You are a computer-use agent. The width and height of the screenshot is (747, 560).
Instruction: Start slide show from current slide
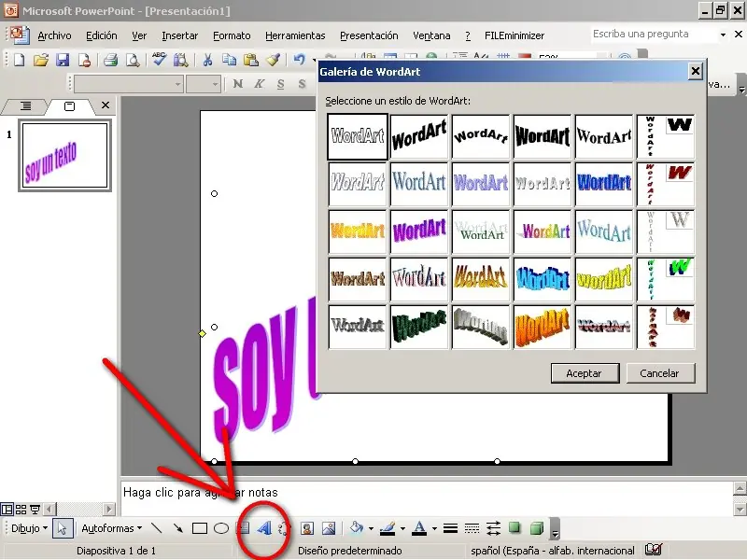(35, 510)
